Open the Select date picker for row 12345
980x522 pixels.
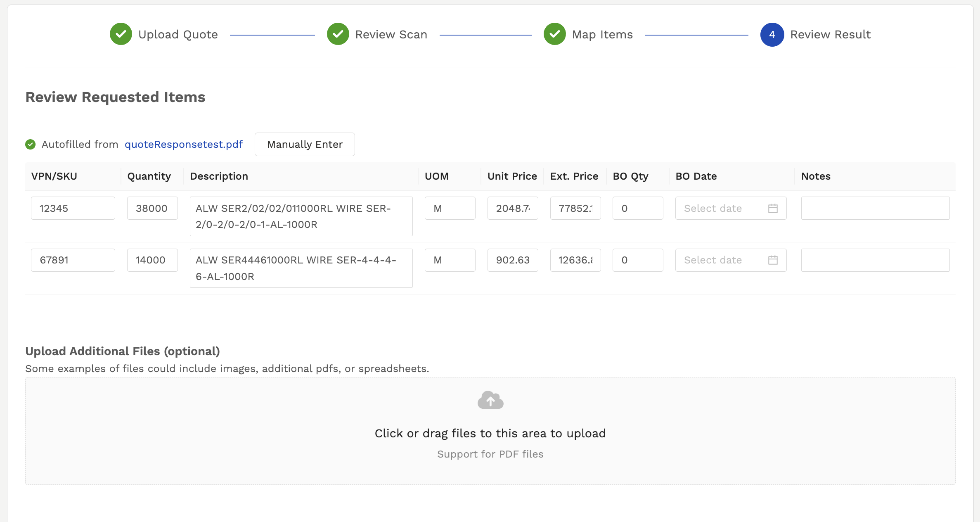[x=731, y=208]
